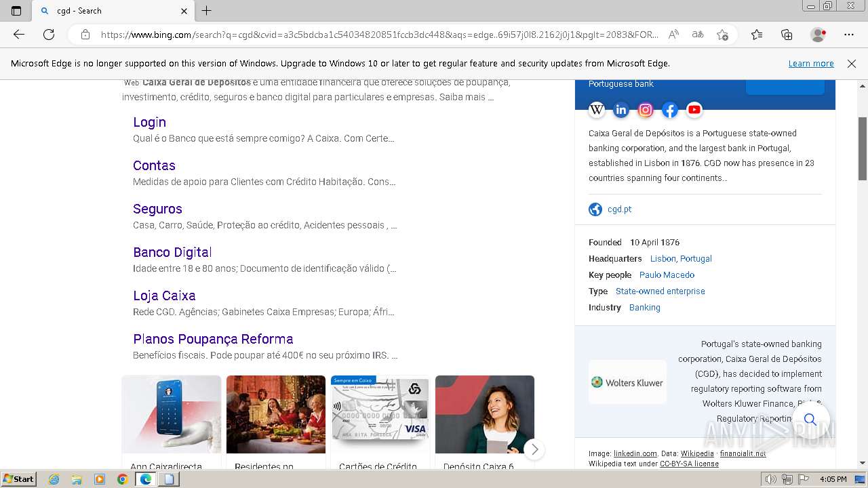Open the Favorites list icon
Image resolution: width=868 pixels, height=488 pixels.
point(757,35)
